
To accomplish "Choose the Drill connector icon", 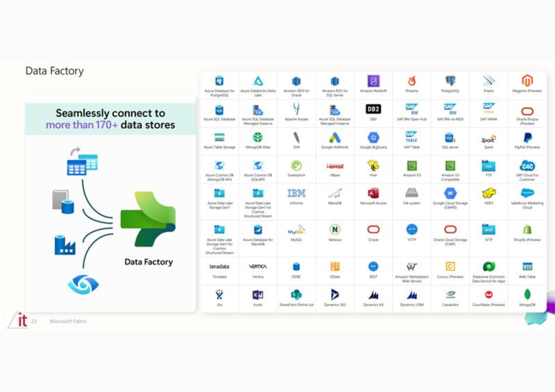I will [x=296, y=138].
